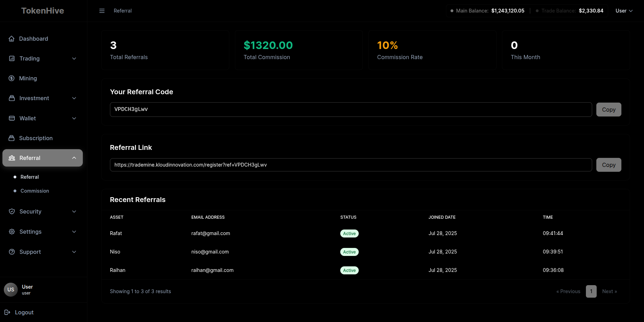Click raihan@gmail.com email address
Viewport: 644px width, 322px height.
tap(212, 270)
